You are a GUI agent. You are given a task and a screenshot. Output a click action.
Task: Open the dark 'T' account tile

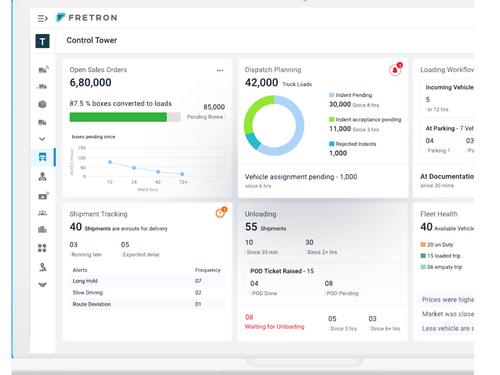click(x=42, y=41)
